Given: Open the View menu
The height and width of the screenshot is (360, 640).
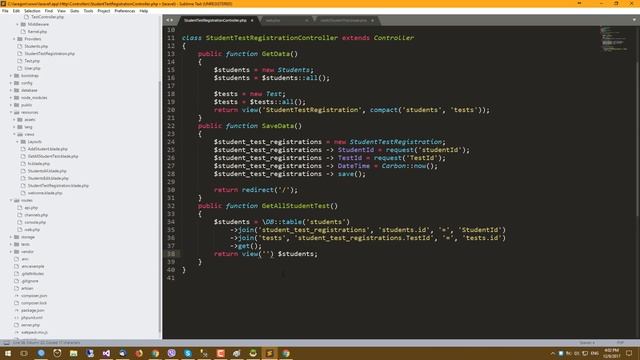Looking at the screenshot, I should pyautogui.click(x=61, y=11).
